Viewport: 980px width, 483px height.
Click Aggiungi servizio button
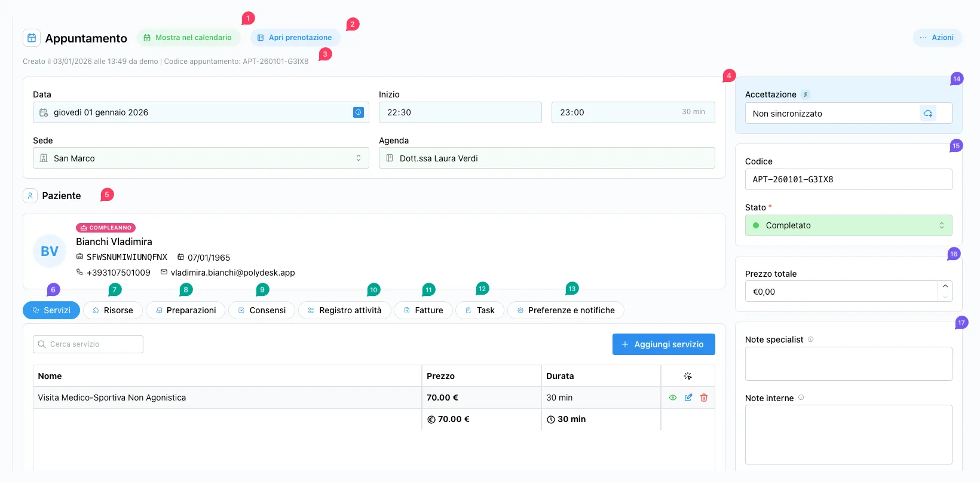663,344
